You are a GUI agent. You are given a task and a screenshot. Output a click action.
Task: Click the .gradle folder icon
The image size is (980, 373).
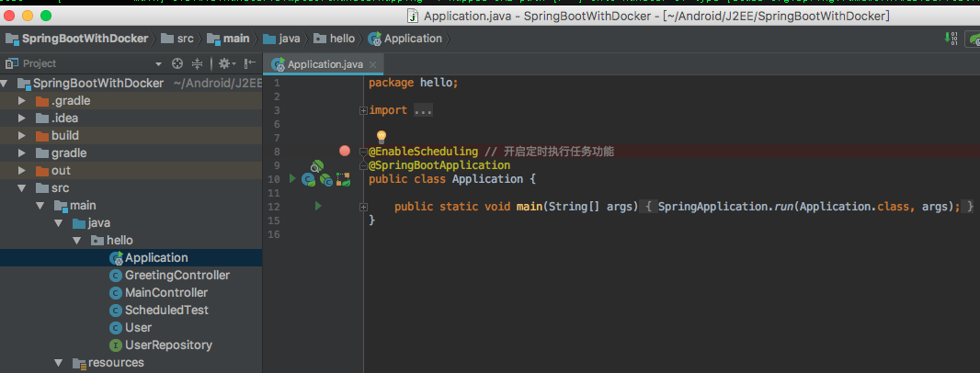pyautogui.click(x=42, y=101)
